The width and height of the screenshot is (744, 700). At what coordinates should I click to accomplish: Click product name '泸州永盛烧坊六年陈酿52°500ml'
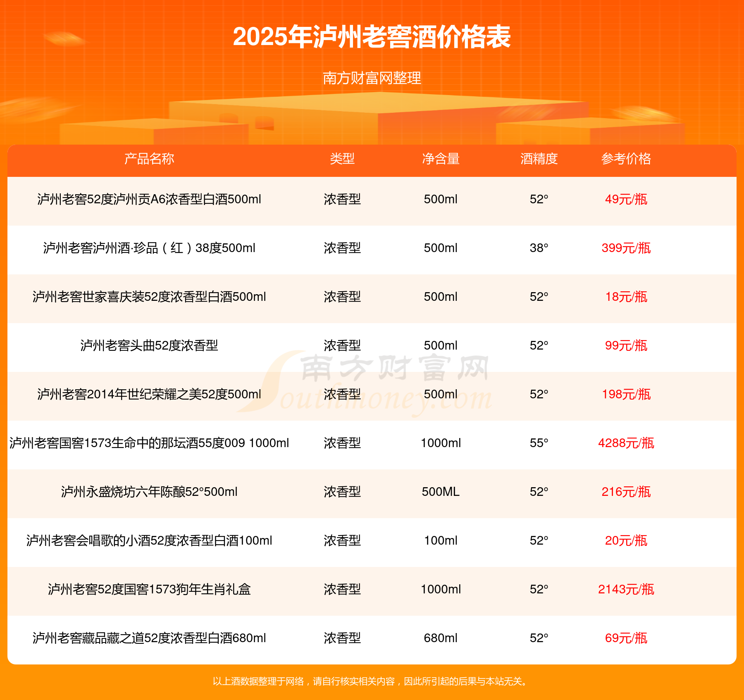149,492
